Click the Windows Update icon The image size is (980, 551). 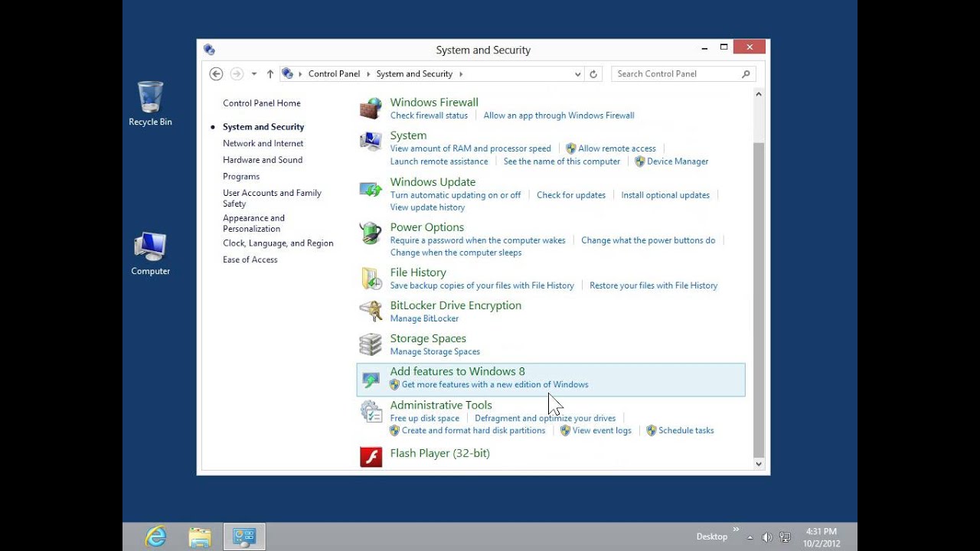(x=371, y=189)
